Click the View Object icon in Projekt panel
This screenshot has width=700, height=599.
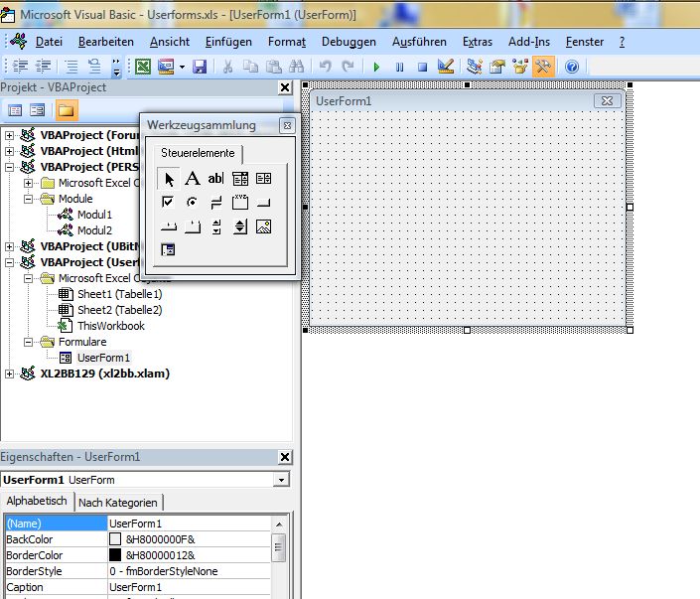(37, 110)
